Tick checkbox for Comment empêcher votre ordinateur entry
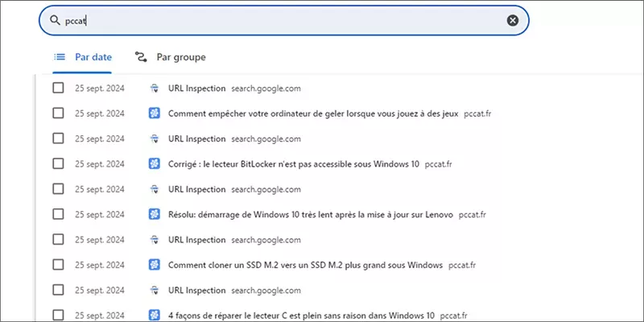The height and width of the screenshot is (322, 644). [x=58, y=114]
